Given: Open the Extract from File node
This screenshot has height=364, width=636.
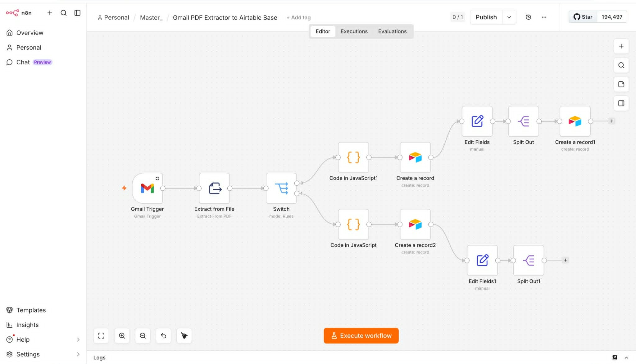Looking at the screenshot, I should pos(214,188).
